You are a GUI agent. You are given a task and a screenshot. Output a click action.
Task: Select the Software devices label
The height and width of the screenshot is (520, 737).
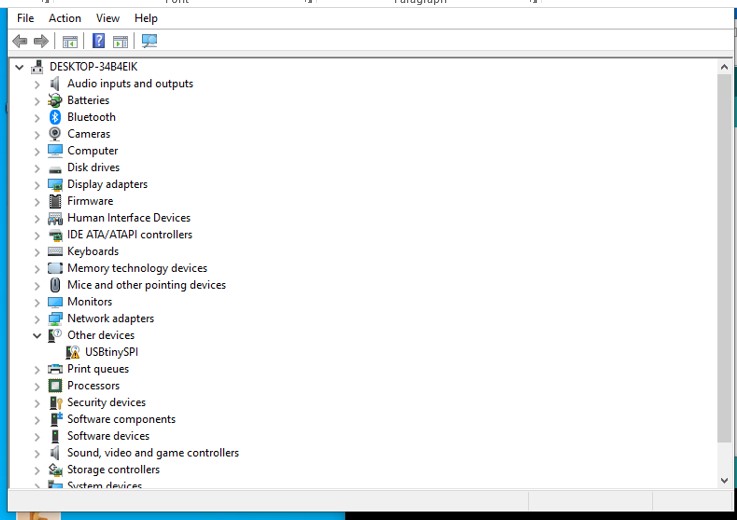[108, 436]
